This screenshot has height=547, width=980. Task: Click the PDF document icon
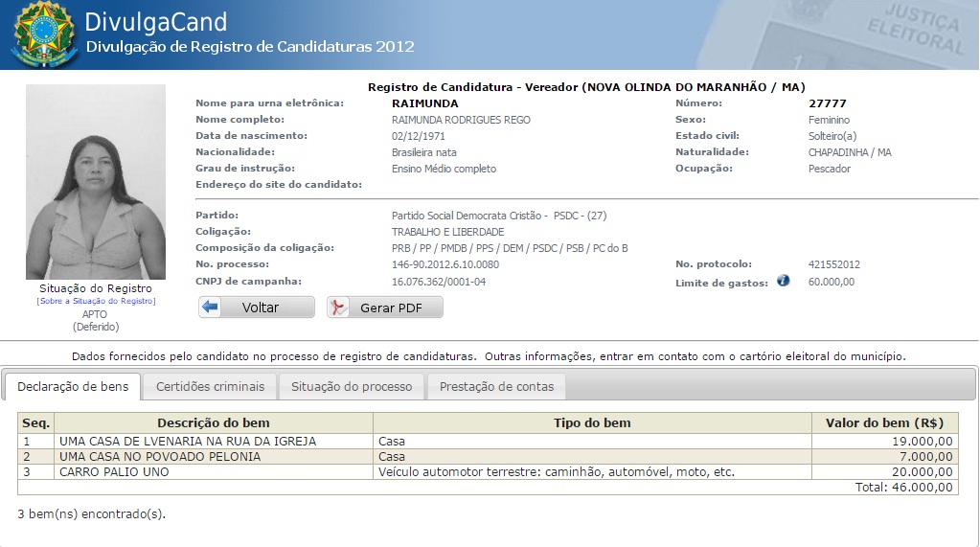338,307
